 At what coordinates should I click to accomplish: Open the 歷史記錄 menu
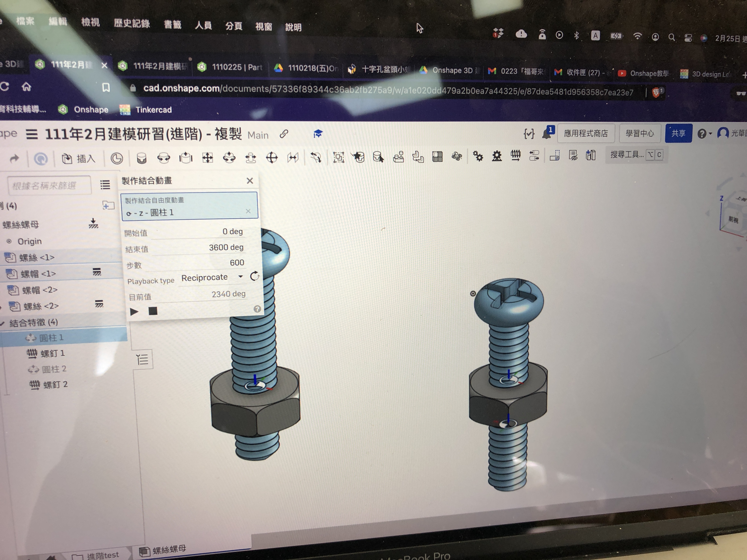[132, 24]
